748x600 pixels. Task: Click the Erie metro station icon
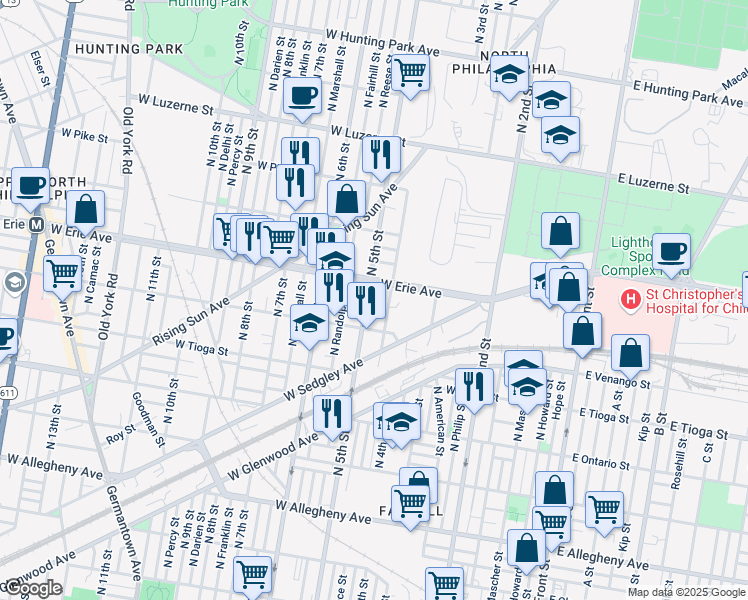(x=36, y=224)
